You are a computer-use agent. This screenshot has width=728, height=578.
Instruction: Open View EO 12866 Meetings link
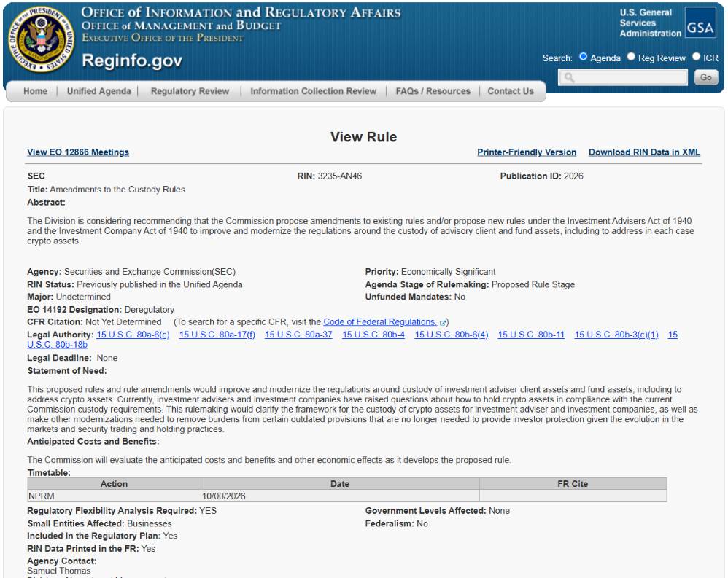[78, 152]
